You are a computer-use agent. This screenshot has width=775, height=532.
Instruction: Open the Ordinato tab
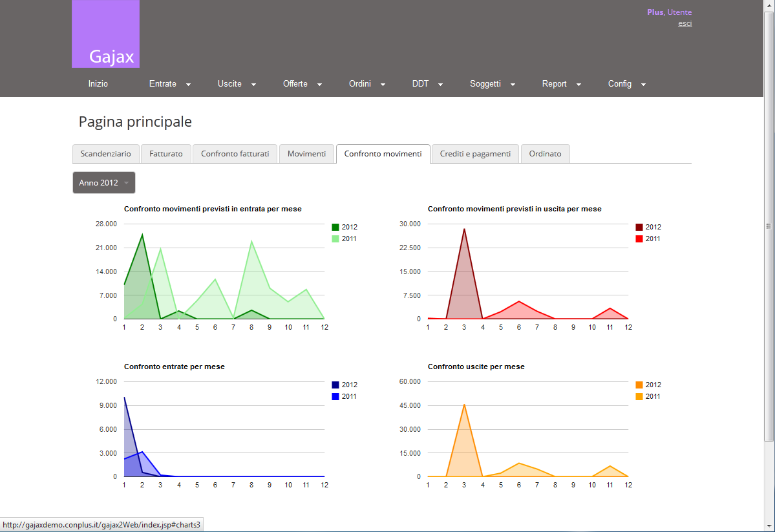[545, 154]
